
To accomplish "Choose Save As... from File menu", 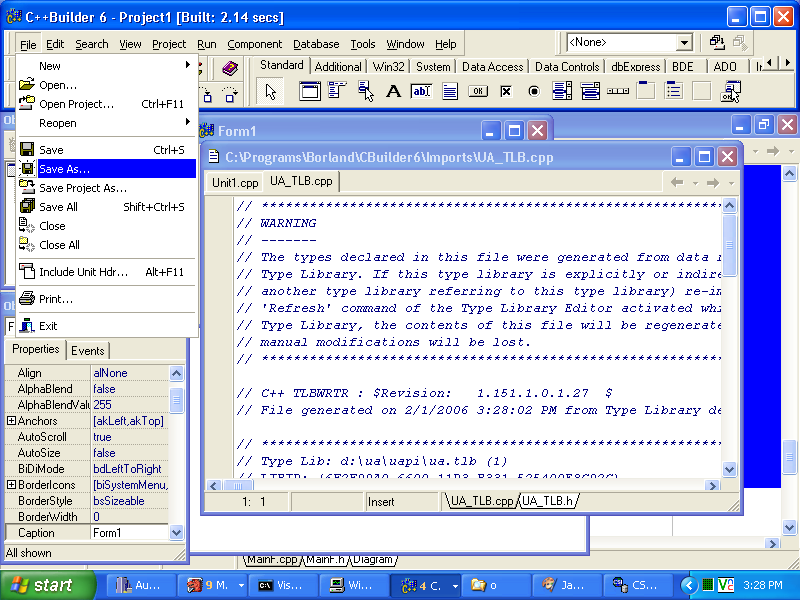I will tap(107, 169).
